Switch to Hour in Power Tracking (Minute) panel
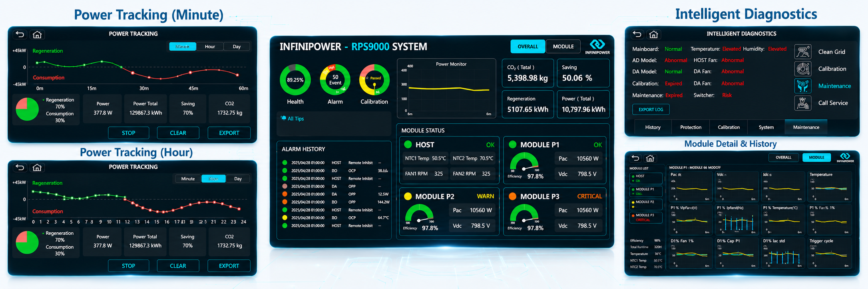This screenshot has width=868, height=289. 210,47
